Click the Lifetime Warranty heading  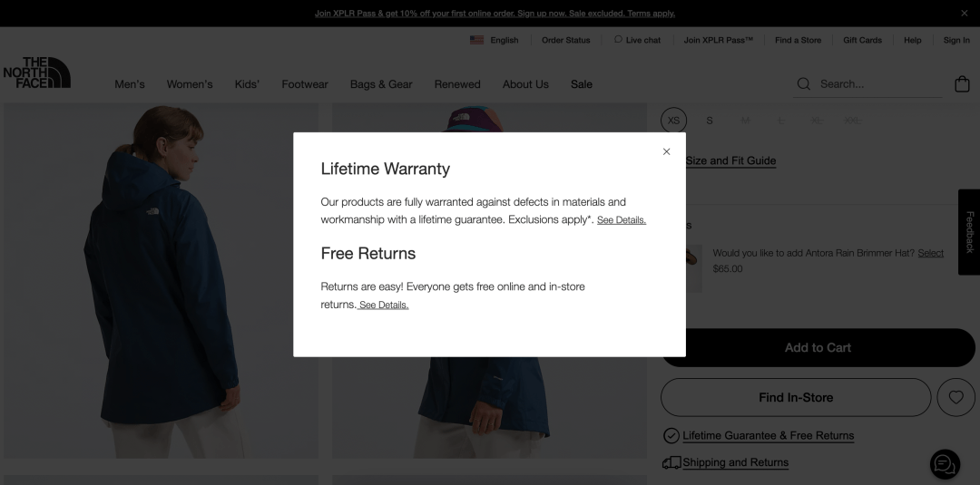[x=385, y=170]
